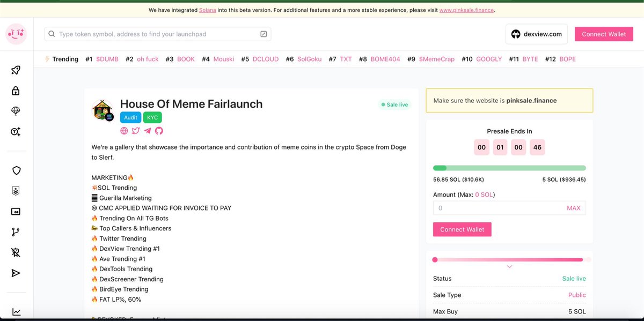Viewport: 644px width, 321px height.
Task: Click the House Of Meme token logo
Action: point(103,110)
